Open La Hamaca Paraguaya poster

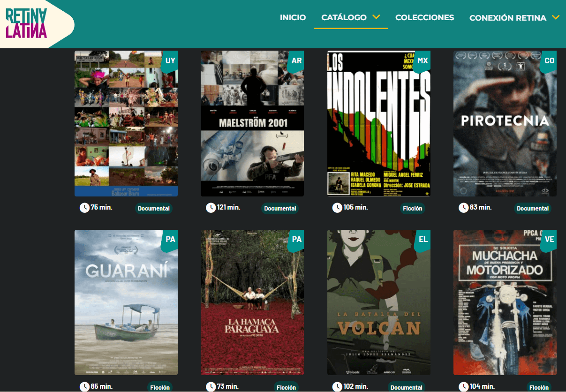[252, 302]
